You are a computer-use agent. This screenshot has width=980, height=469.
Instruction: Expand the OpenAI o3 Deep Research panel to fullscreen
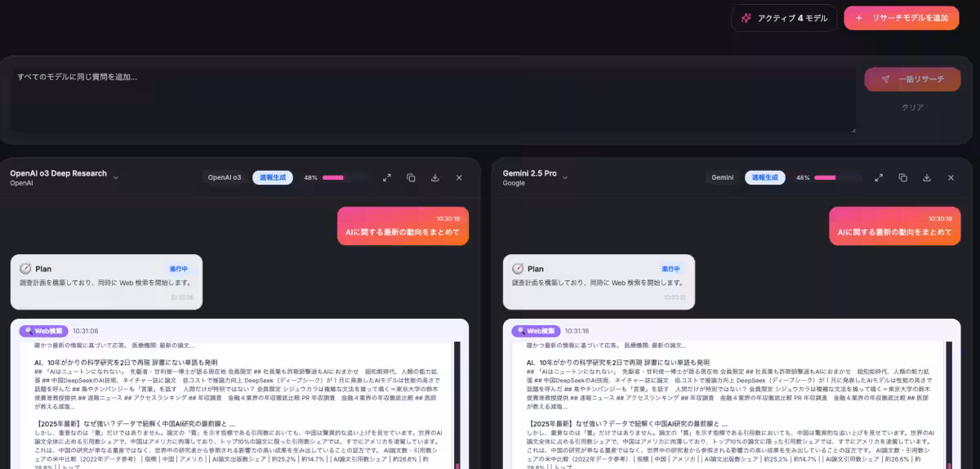[x=387, y=177]
